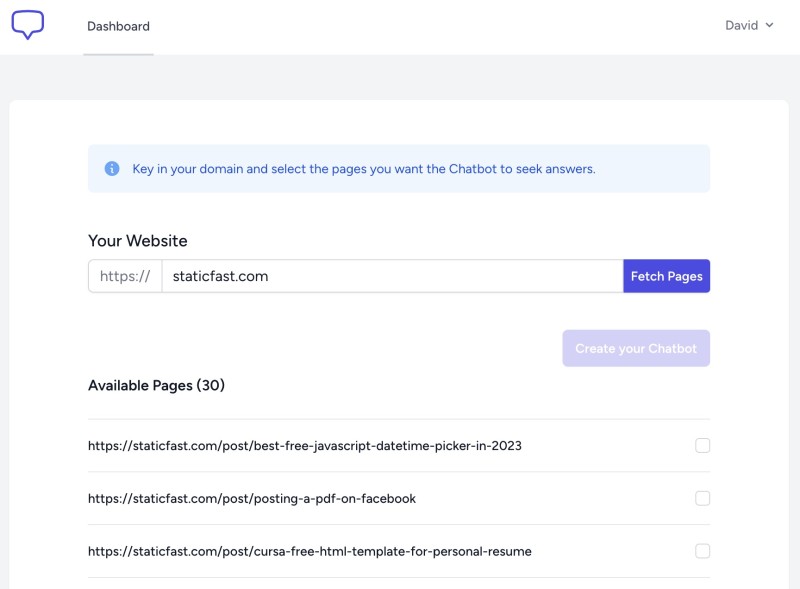800x589 pixels.
Task: Click the info banner instruction text
Action: coord(364,169)
